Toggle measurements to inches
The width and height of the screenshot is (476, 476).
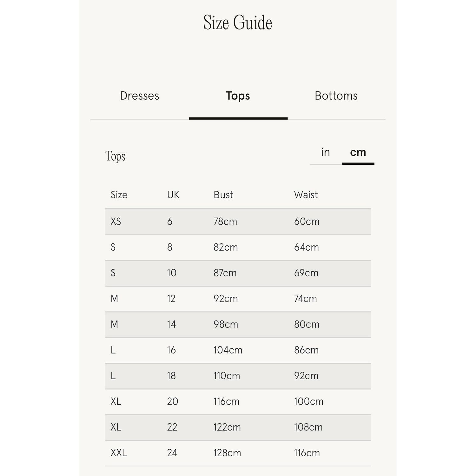326,152
